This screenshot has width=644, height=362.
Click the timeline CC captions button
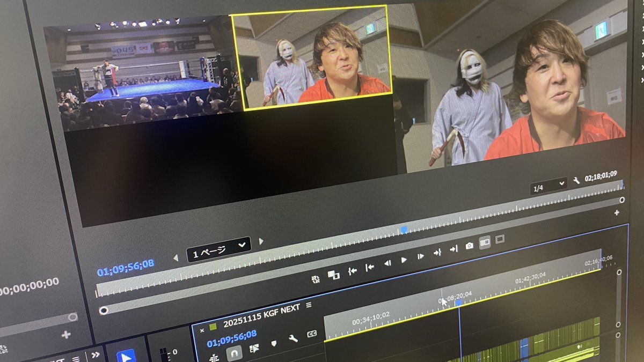coord(312,334)
